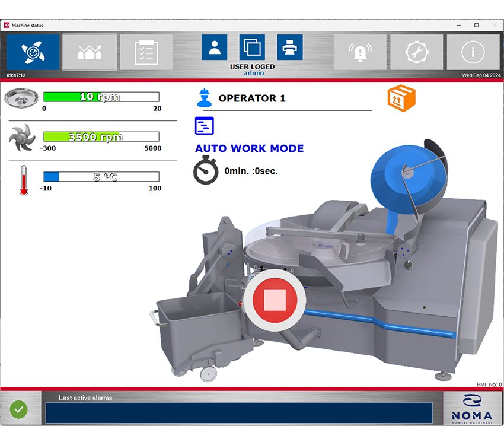Click the Last active alarms field
The height and width of the screenshot is (445, 504).
(239, 413)
